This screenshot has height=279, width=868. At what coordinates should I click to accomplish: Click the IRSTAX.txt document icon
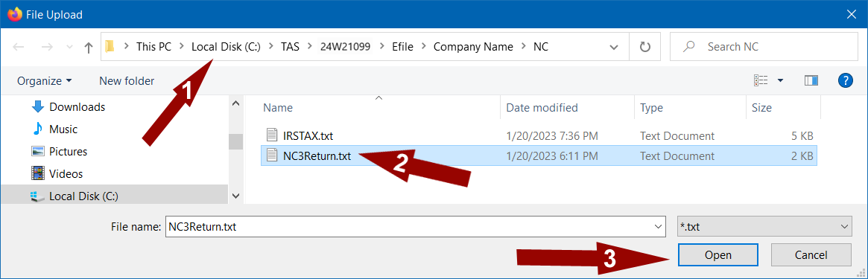coord(271,135)
